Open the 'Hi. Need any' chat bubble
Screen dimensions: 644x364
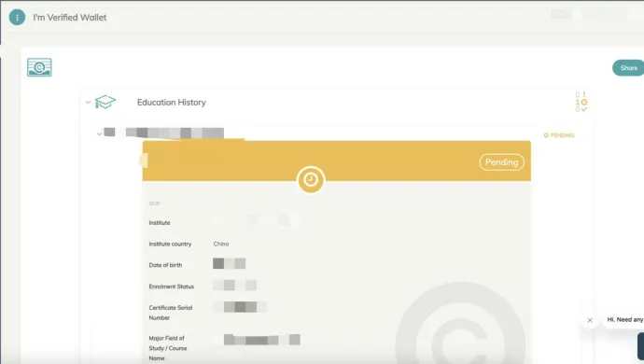(624, 319)
